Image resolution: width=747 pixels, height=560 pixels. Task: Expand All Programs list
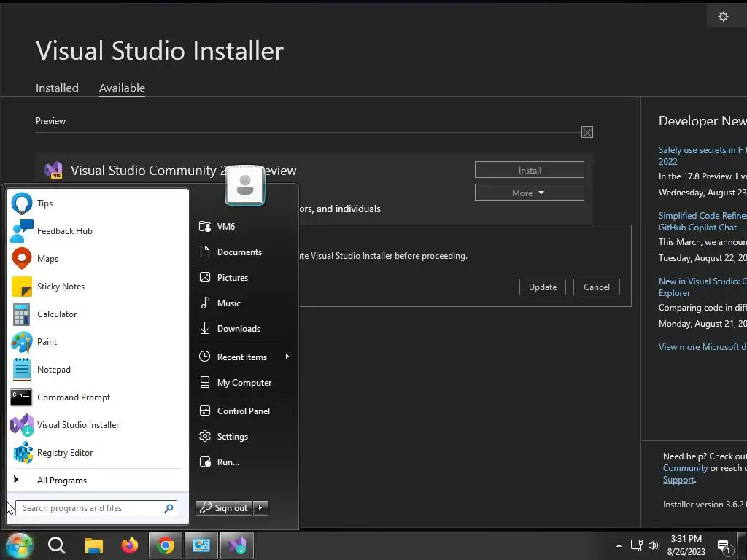tap(98, 481)
